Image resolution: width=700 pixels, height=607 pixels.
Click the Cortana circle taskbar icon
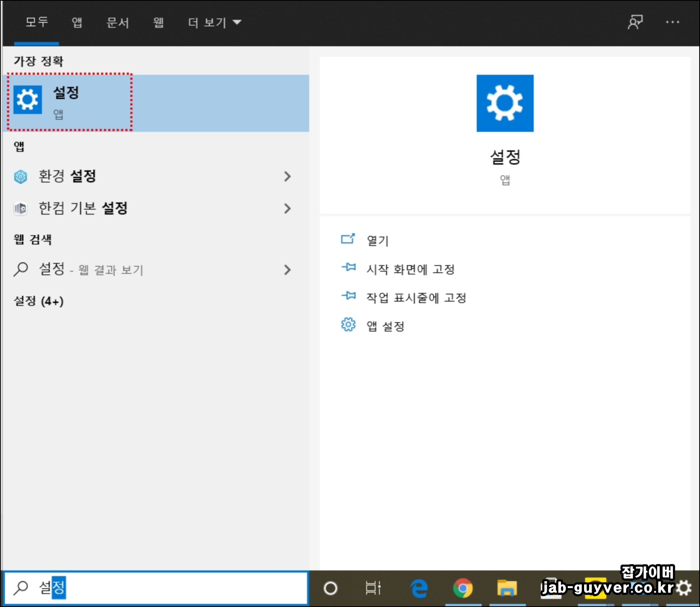331,588
